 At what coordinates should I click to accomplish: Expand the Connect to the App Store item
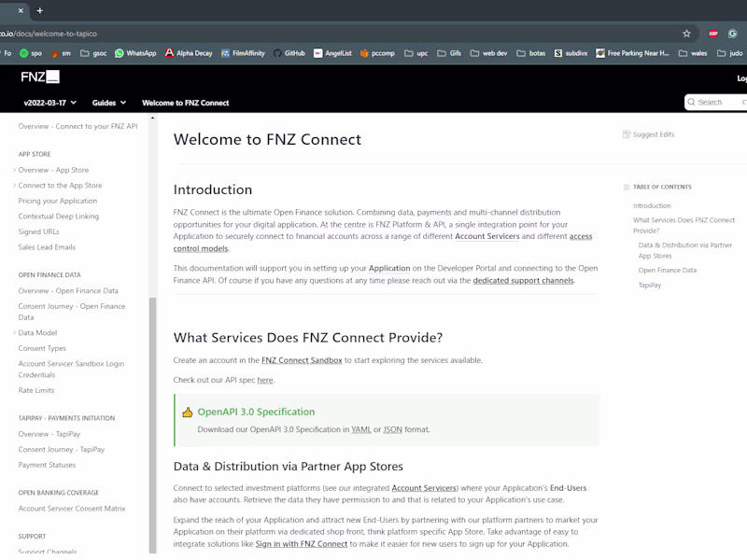[15, 186]
